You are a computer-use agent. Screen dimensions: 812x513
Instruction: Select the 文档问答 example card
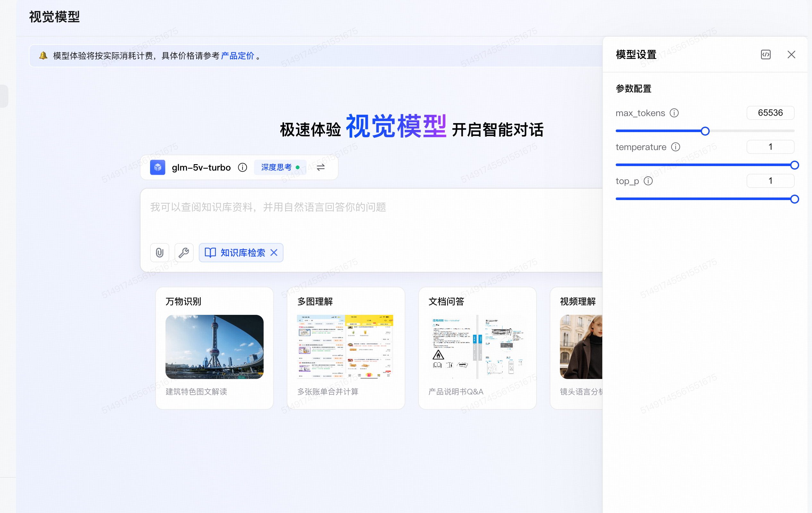coord(477,347)
